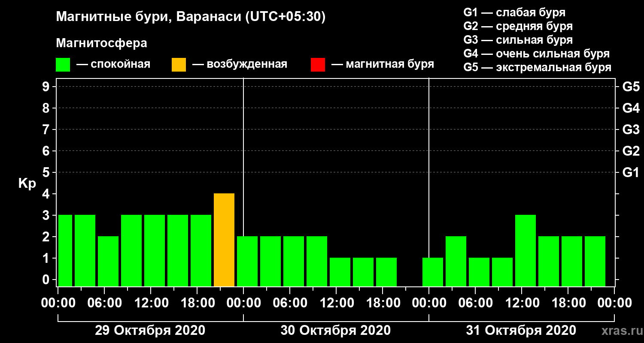This screenshot has height=343, width=644.
Task: Click the G1 level label on right axis
Action: [x=631, y=172]
